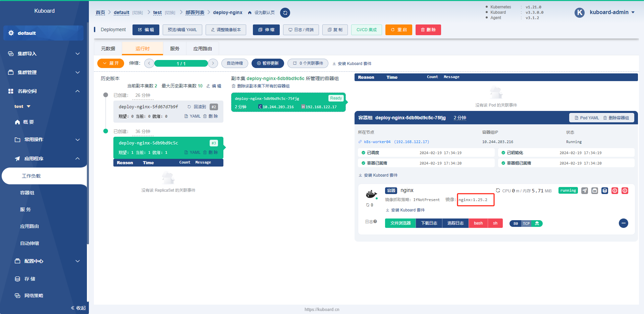The height and width of the screenshot is (314, 644).
Task: Click the 伸缩 toolbar button
Action: (266, 30)
